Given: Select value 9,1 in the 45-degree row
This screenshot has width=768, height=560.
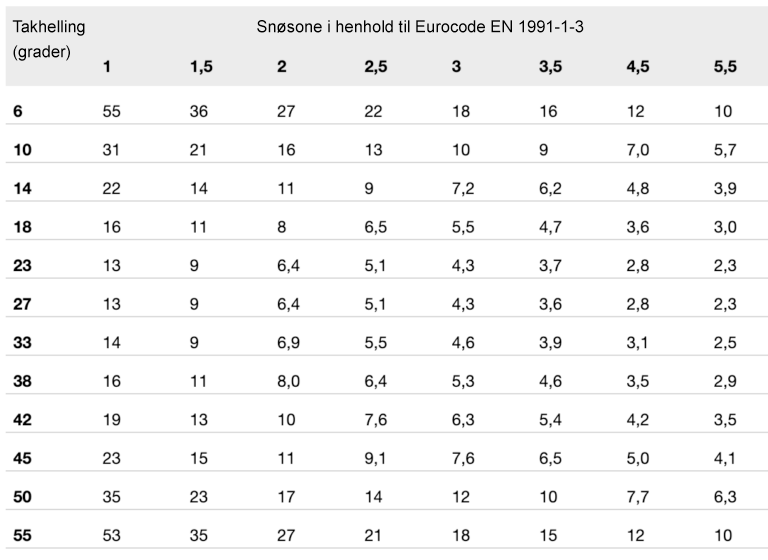Looking at the screenshot, I should pyautogui.click(x=375, y=459).
